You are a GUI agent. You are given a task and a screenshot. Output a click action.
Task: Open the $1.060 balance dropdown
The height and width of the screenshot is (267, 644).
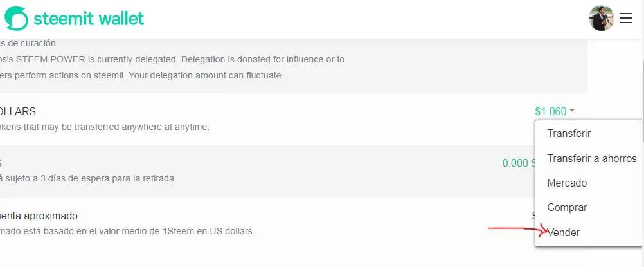(x=550, y=112)
